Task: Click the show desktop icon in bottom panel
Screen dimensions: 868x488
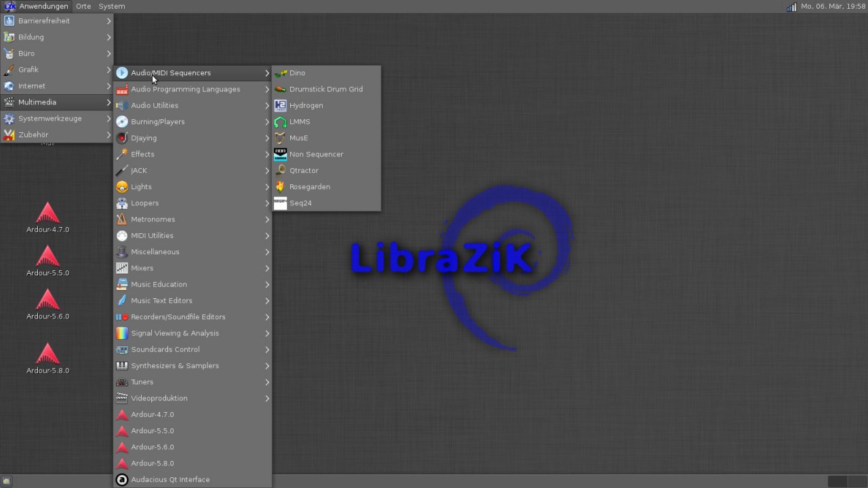Action: [x=7, y=481]
